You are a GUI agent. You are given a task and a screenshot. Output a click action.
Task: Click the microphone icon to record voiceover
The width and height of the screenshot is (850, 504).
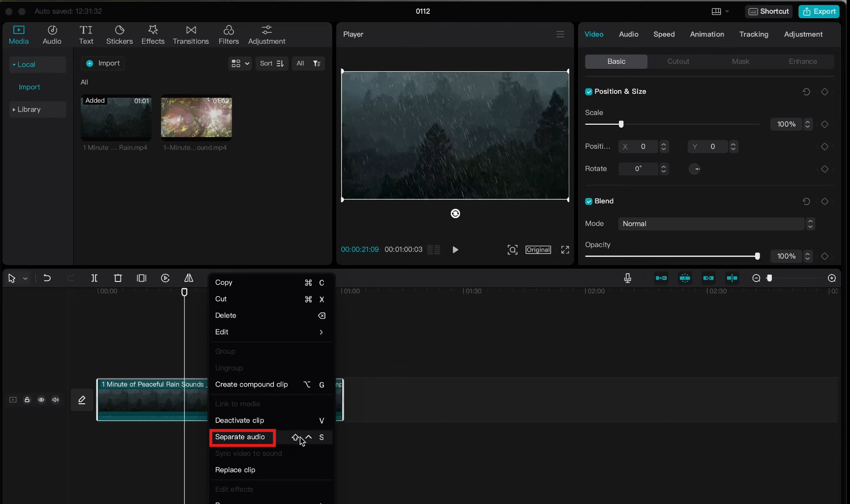coord(628,278)
